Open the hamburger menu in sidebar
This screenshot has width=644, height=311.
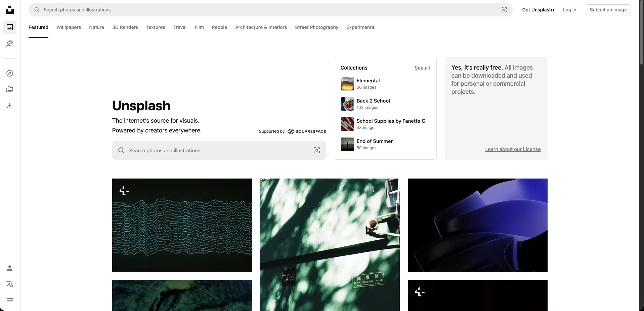[x=10, y=300]
